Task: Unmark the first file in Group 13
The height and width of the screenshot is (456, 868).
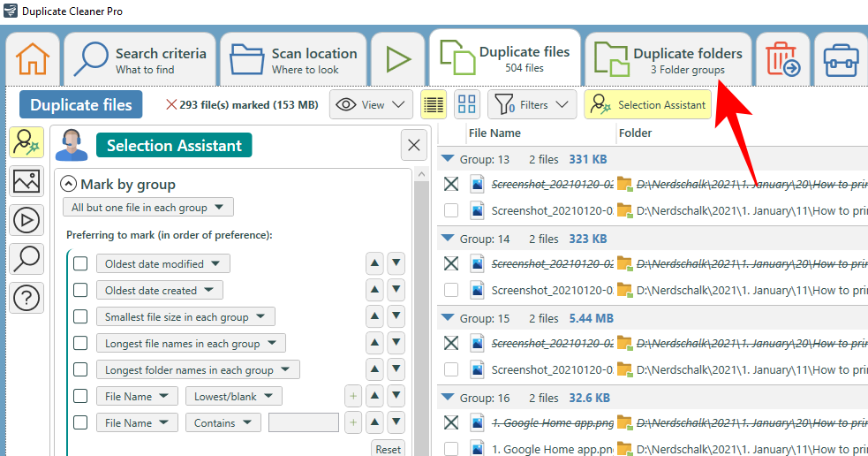Action: coord(451,184)
